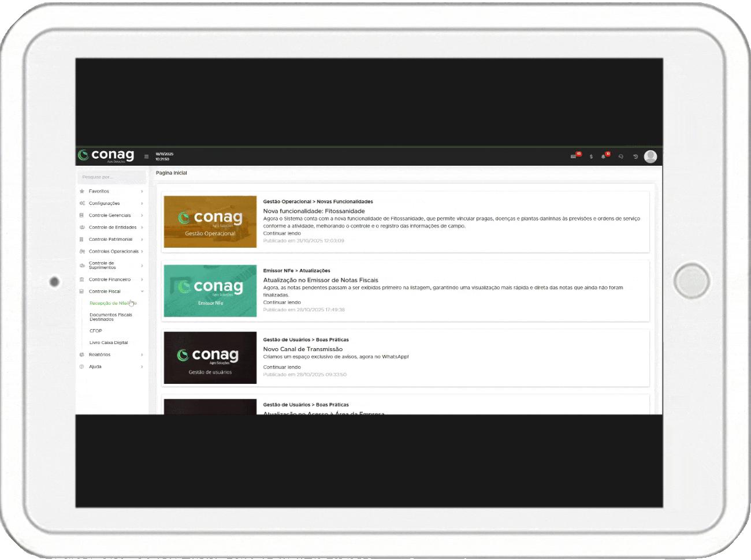Click the history clock icon in header
Viewport: 751px width, 560px height.
635,156
